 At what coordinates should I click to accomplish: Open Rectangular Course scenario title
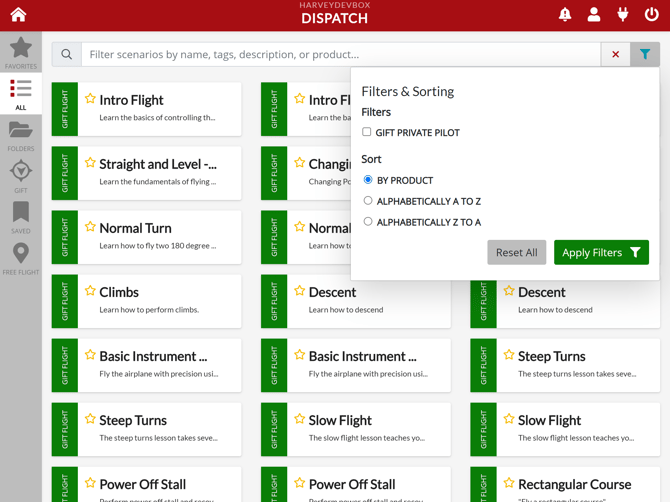click(x=574, y=484)
